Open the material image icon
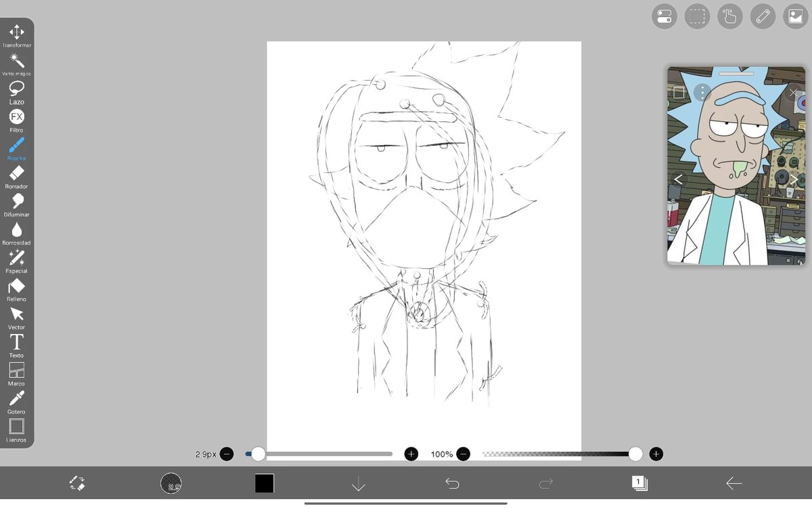Screen dimensions: 812x508 click(795, 16)
